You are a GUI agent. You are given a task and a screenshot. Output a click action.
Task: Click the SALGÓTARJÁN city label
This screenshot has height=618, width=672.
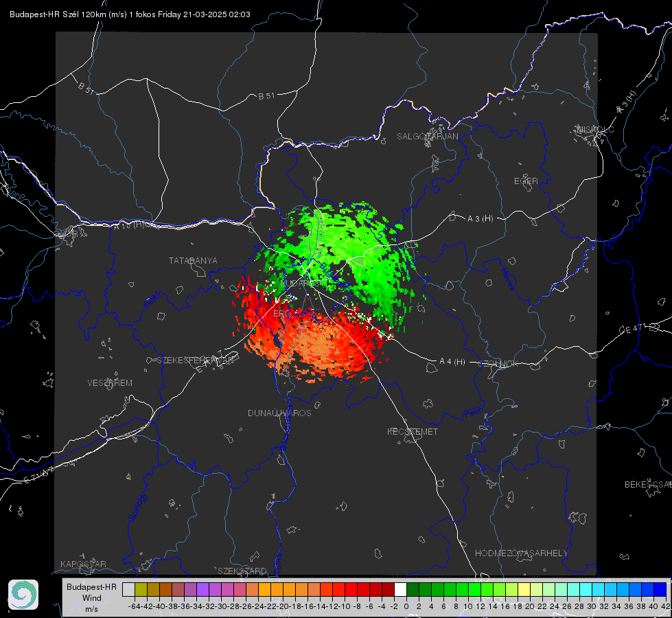427,137
